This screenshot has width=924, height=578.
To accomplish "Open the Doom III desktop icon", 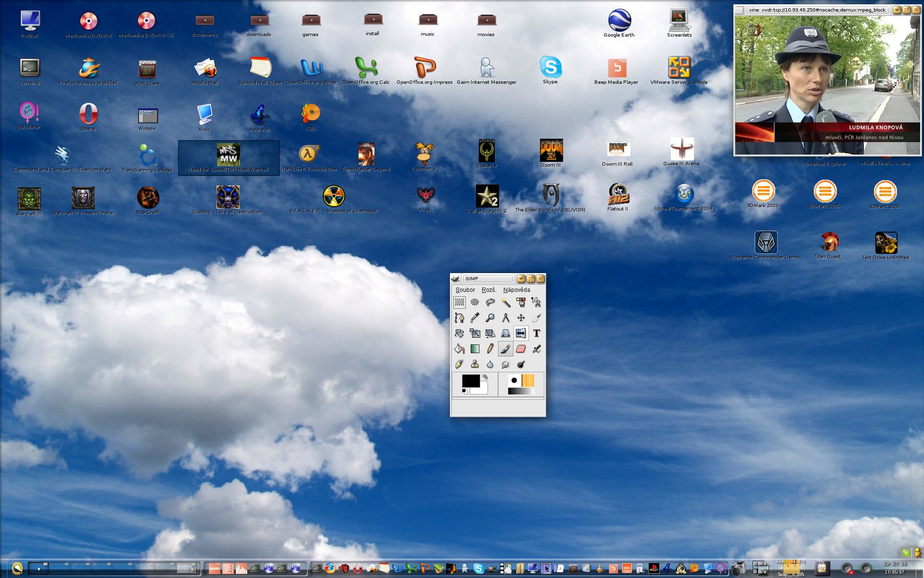I will [551, 153].
